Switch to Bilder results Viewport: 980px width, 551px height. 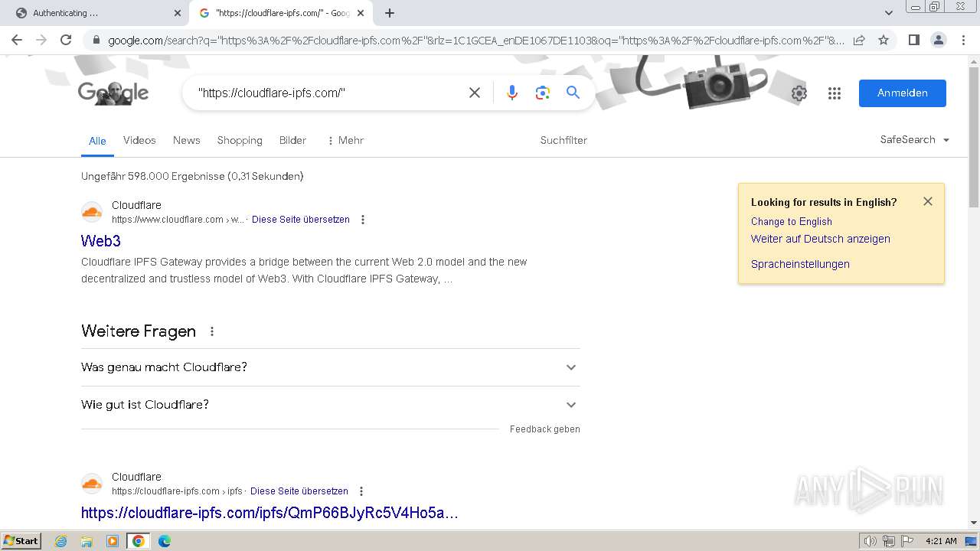(x=292, y=140)
